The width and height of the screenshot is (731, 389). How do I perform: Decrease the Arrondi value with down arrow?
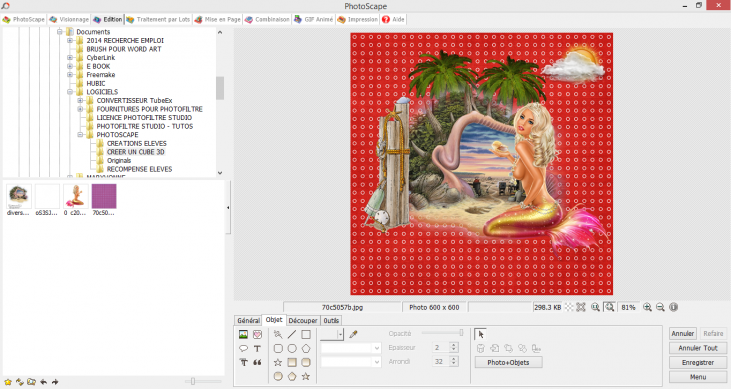454,364
